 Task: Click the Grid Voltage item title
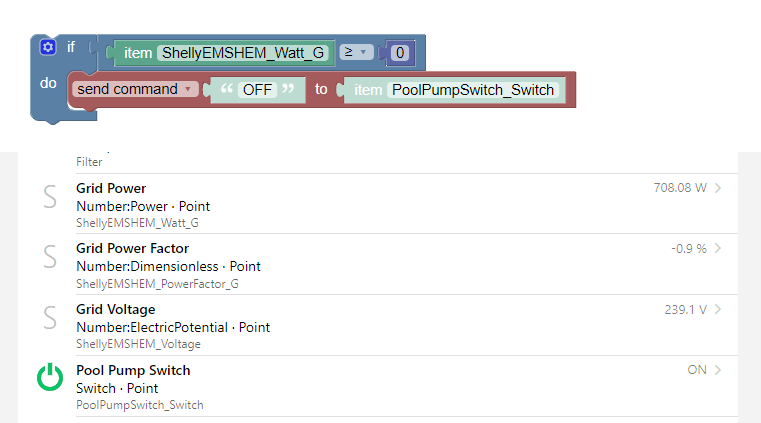pos(115,309)
